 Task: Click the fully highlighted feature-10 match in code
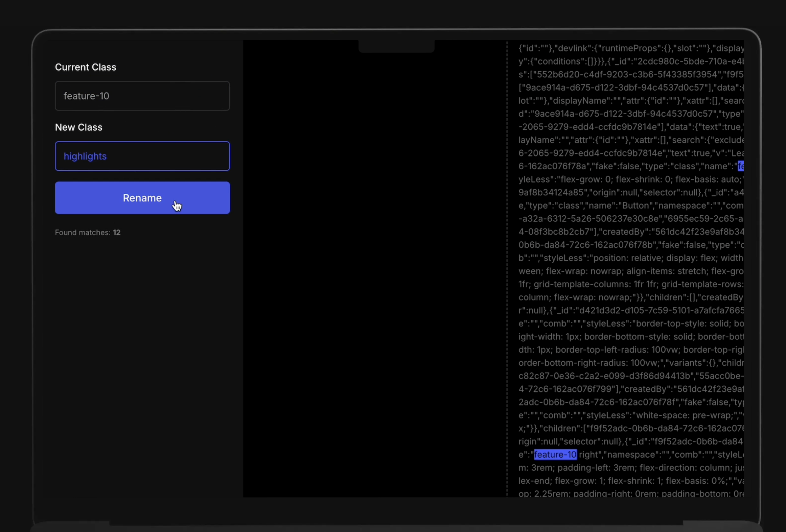pyautogui.click(x=555, y=455)
